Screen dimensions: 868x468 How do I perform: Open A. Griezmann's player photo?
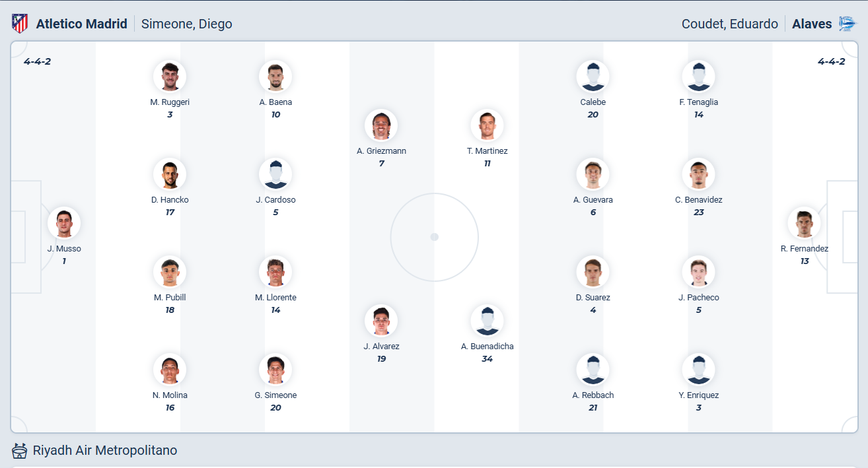(381, 125)
